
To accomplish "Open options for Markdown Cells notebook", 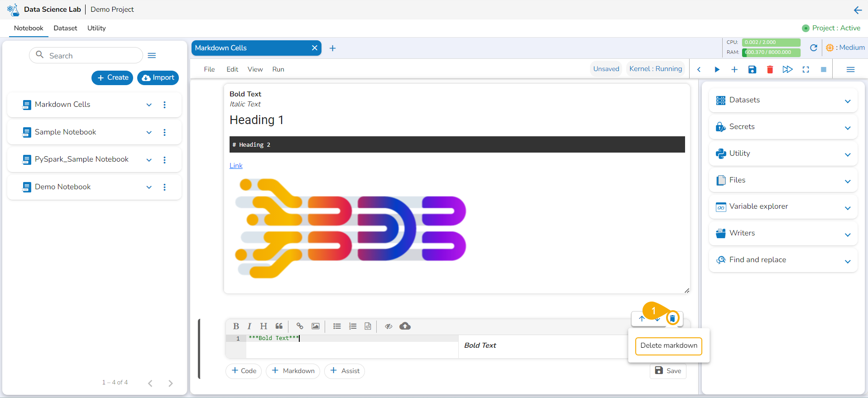I will [x=164, y=105].
